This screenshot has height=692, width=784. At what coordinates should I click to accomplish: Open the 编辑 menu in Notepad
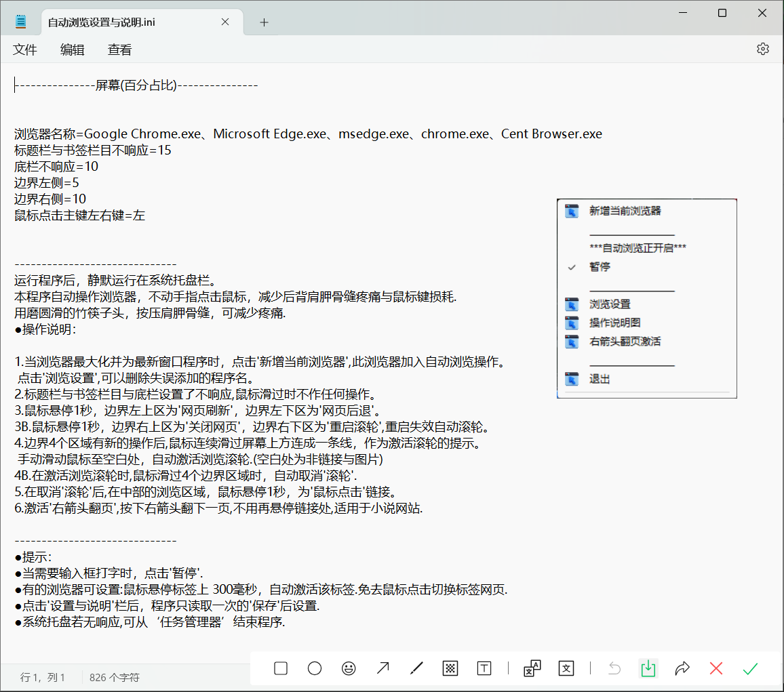tap(73, 49)
